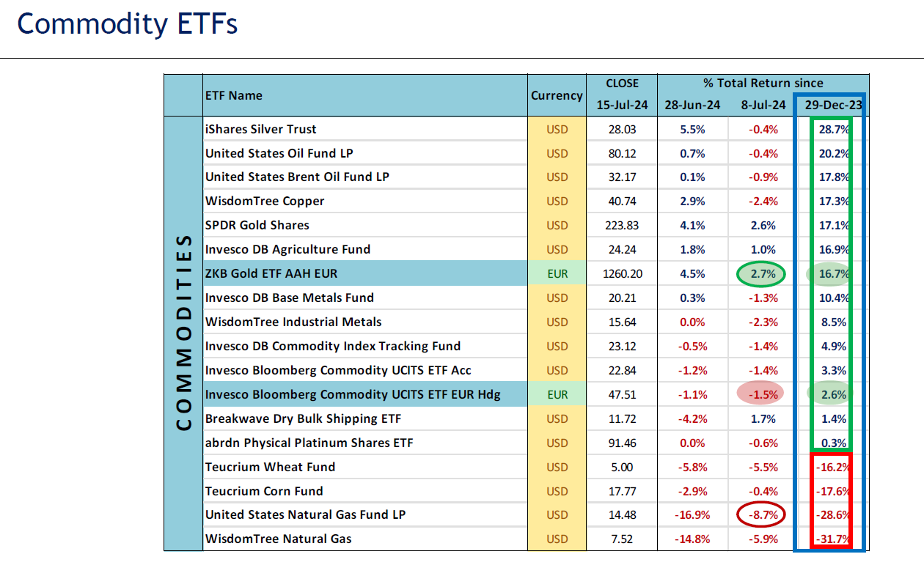Select the ETF Name column header
Image resolution: width=924 pixels, height=565 pixels.
coord(234,95)
